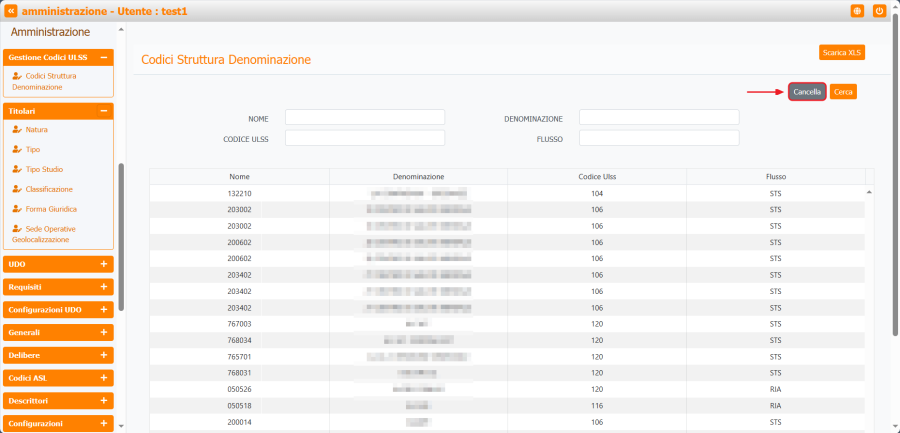Open the Classificazione sidebar entry
This screenshot has width=900, height=433.
48,189
